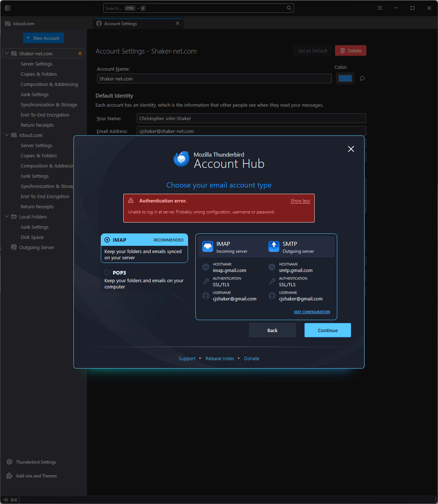Click the online status icon in status bar
The width and height of the screenshot is (438, 504).
click(14, 500)
